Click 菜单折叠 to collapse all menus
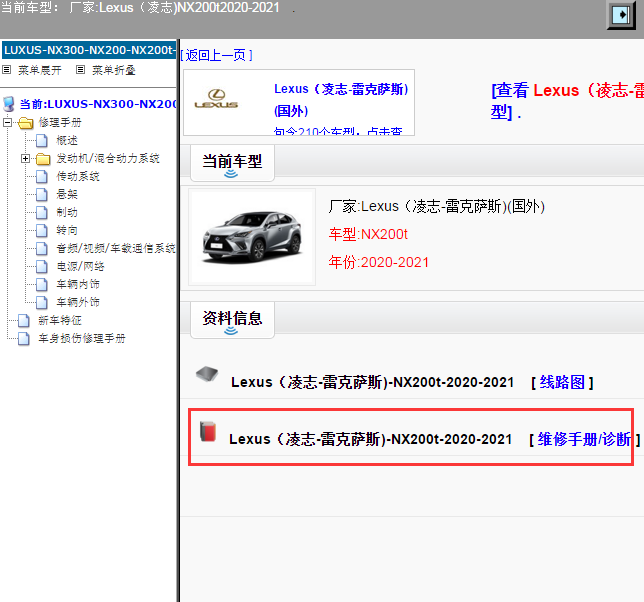 [x=114, y=70]
